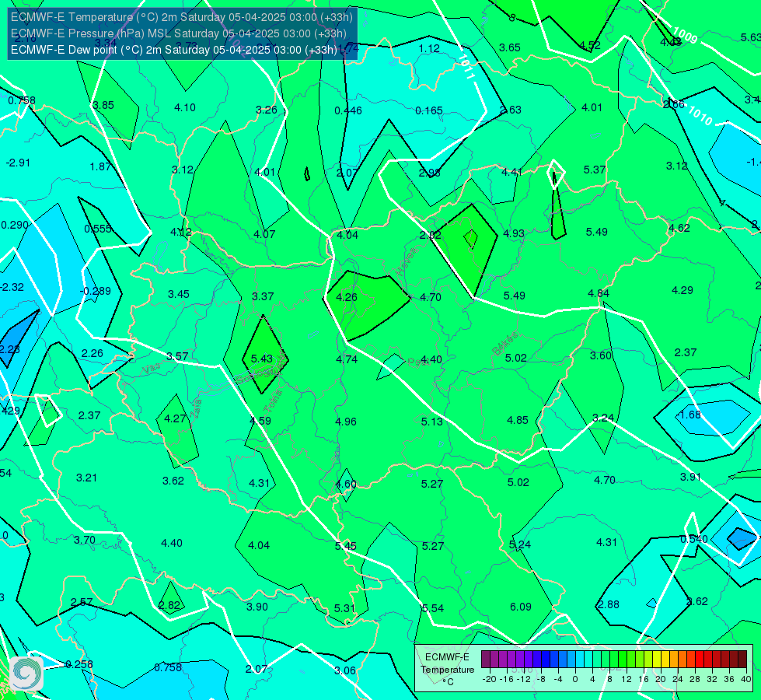This screenshot has height=700, width=761.
Task: Click the 0.290 dew point value
Action: pyautogui.click(x=15, y=226)
